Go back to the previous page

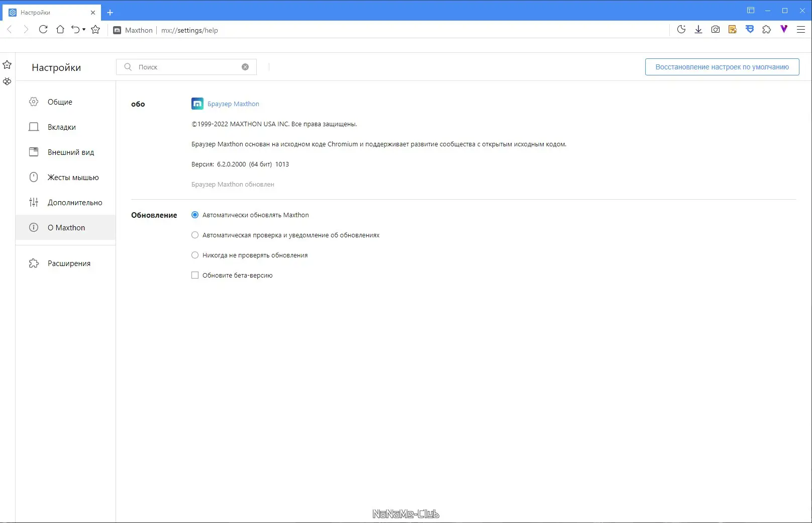(x=9, y=30)
